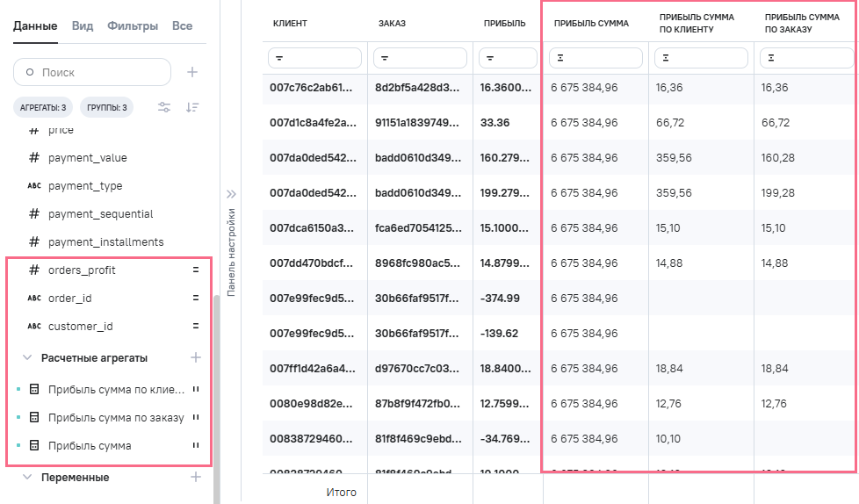Image resolution: width=859 pixels, height=504 pixels.
Task: Collapse the Панель настройки side panel
Action: [x=233, y=194]
